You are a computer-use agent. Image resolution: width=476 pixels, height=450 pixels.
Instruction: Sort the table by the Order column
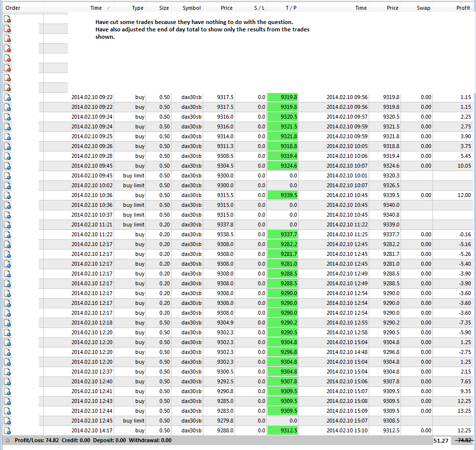tap(13, 8)
